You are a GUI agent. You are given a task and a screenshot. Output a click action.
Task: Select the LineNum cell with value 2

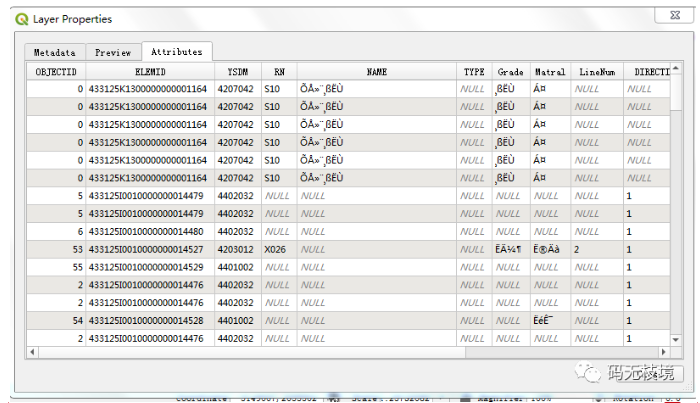coord(597,249)
